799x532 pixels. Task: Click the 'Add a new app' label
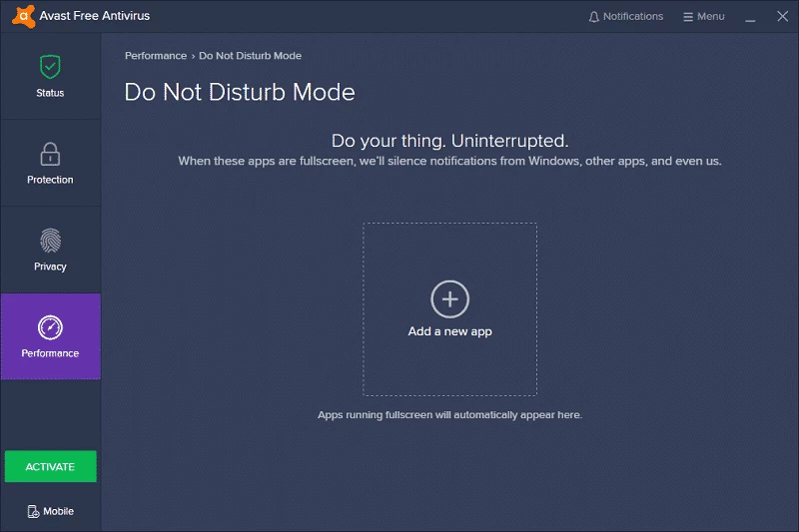point(449,331)
